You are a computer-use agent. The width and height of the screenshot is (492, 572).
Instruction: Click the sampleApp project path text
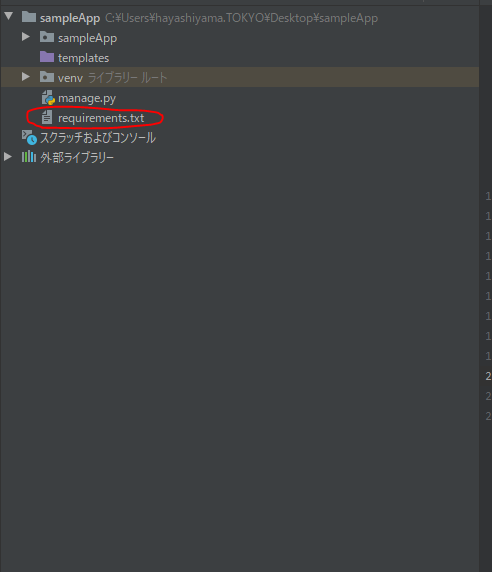241,18
